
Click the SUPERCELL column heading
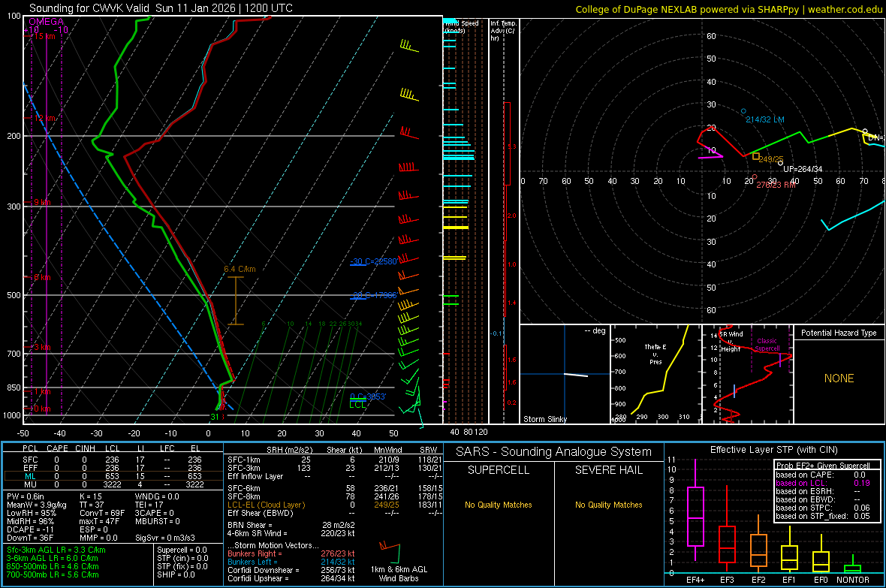[x=499, y=470]
